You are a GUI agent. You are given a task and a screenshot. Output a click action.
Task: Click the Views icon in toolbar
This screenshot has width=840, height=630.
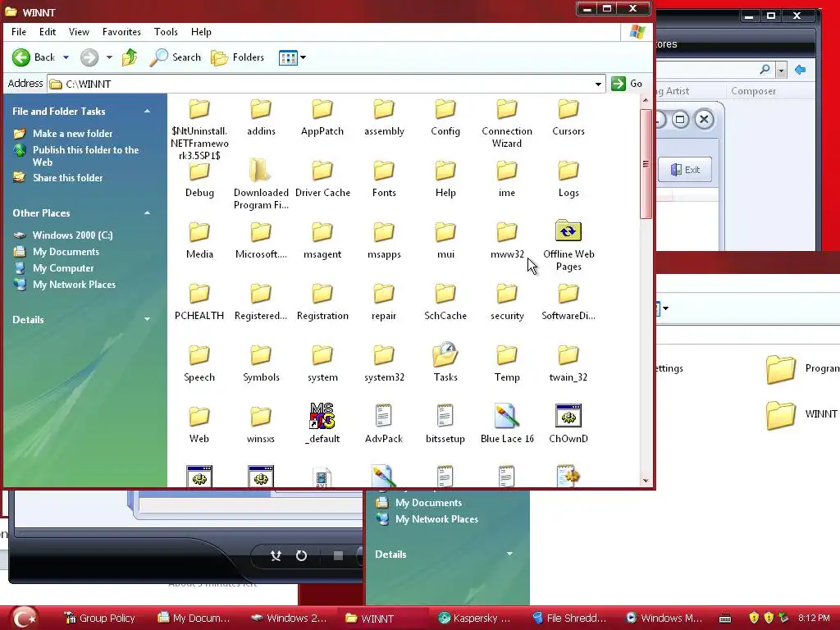pos(288,57)
